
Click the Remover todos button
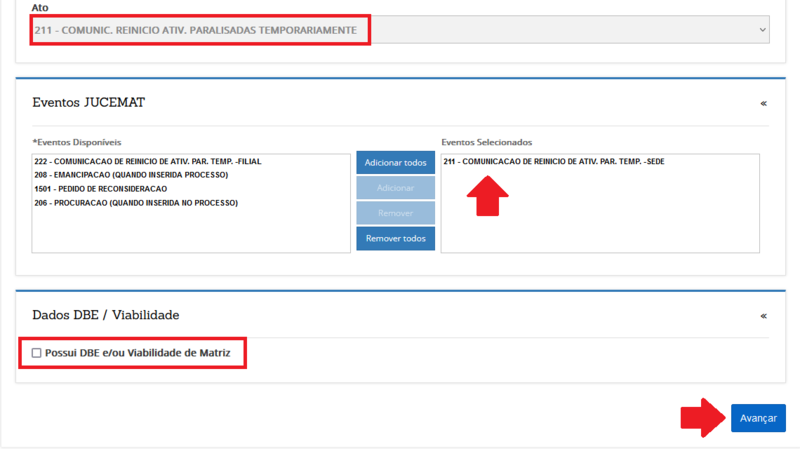395,239
